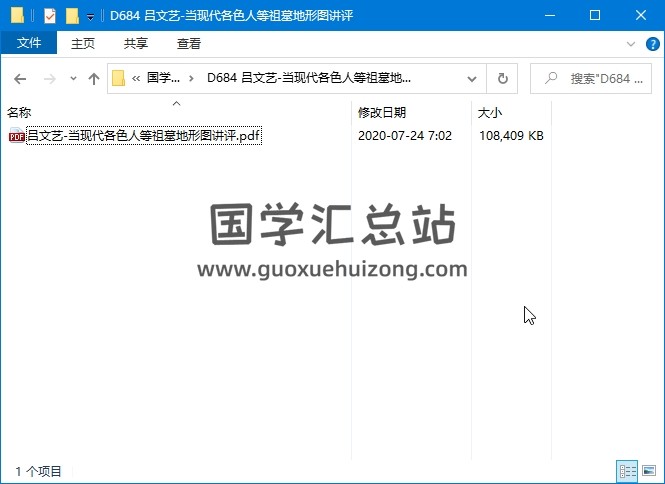Switch to the 查看 ribbon tab

pyautogui.click(x=189, y=43)
